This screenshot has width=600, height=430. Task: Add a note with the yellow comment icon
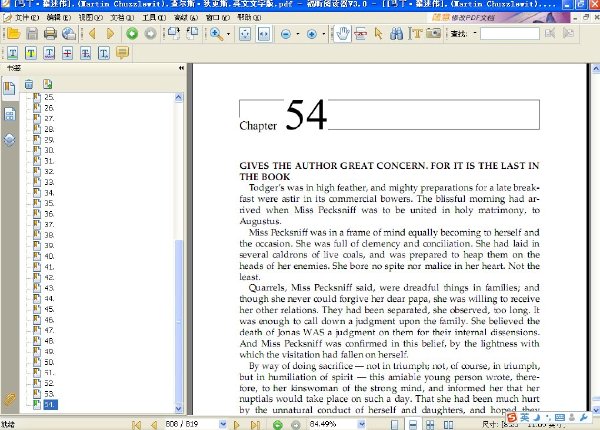coord(122,53)
